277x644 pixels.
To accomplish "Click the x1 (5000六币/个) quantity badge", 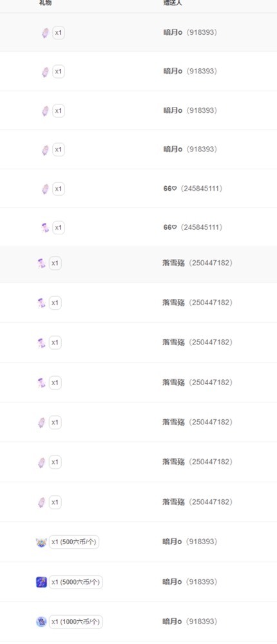I will (x=75, y=582).
